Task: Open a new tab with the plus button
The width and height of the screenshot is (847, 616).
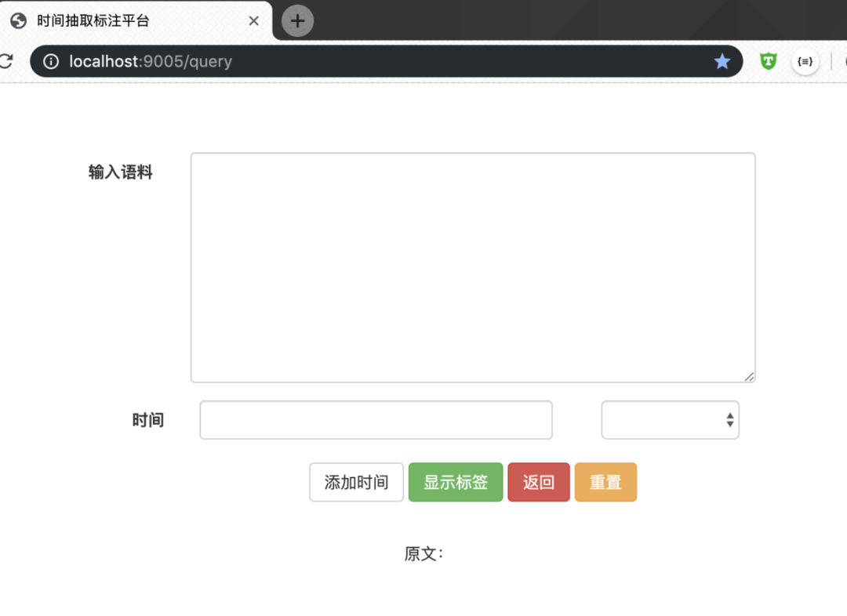Action: pyautogui.click(x=298, y=21)
